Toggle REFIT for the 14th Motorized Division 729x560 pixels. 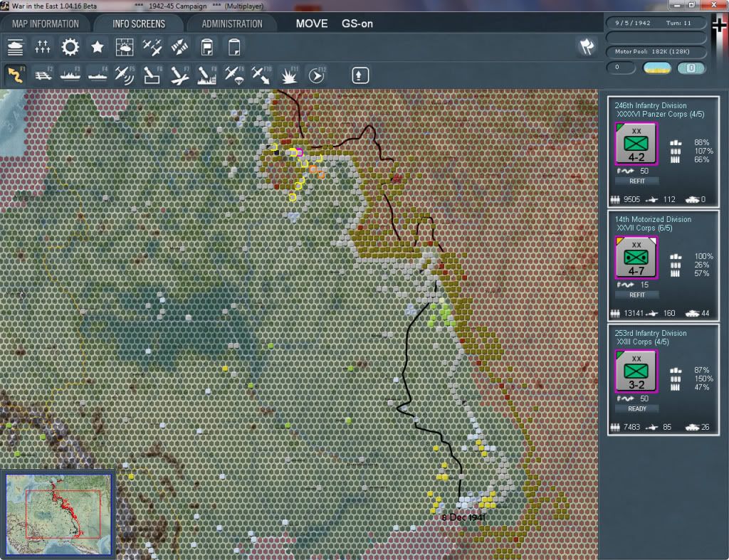(x=637, y=295)
